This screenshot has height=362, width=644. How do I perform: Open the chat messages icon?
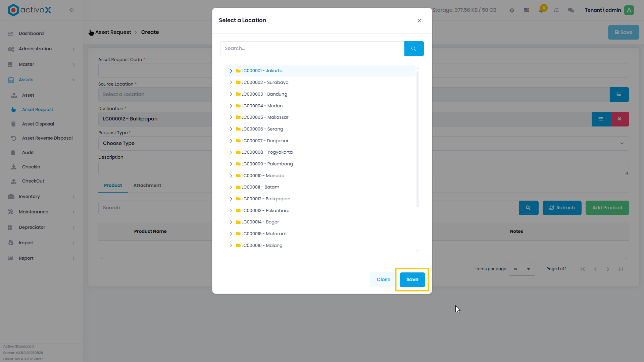click(x=571, y=10)
